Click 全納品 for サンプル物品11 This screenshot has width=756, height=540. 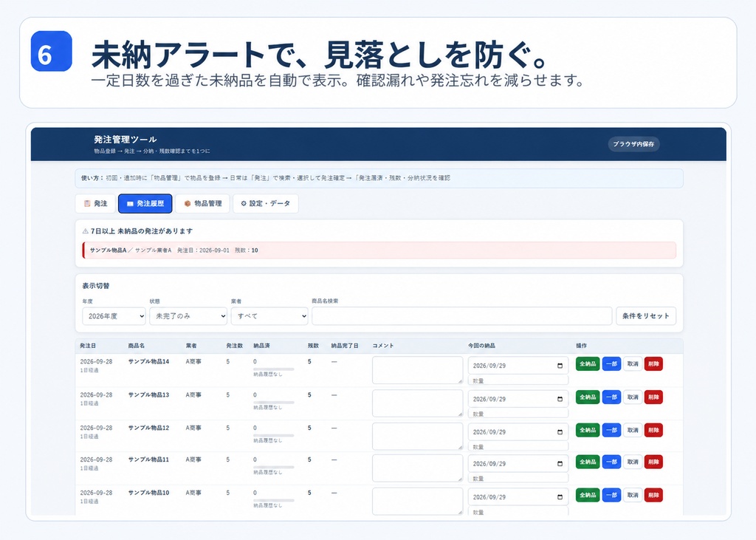(x=588, y=462)
